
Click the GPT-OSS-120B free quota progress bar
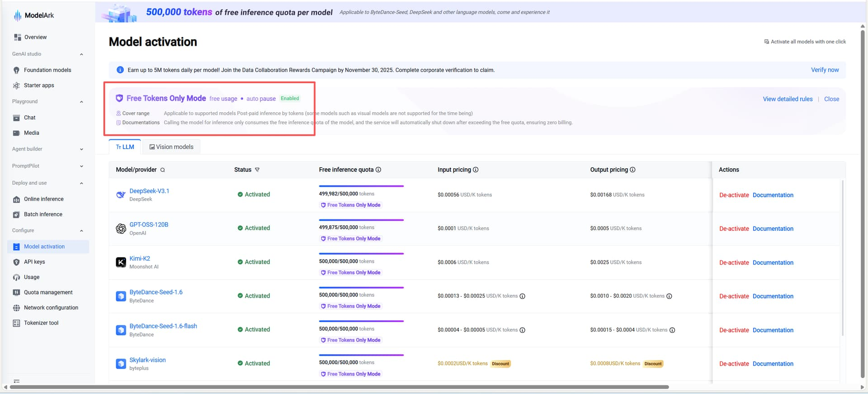point(361,220)
